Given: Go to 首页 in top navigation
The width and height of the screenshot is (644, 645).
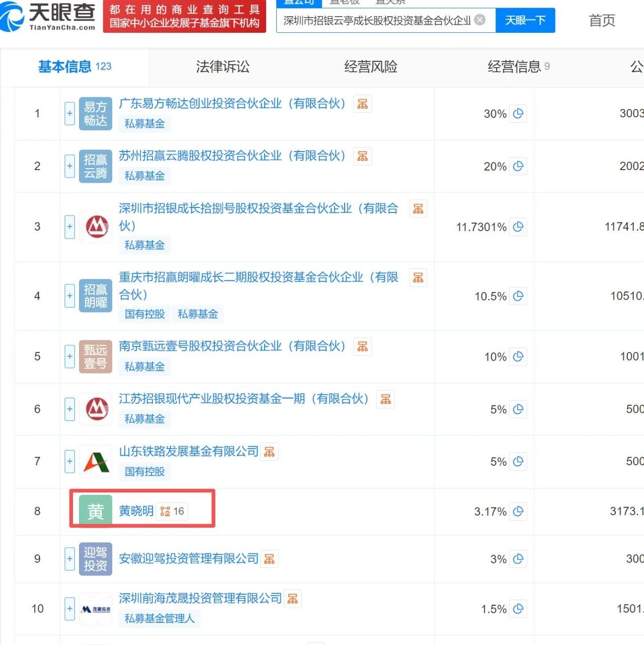Looking at the screenshot, I should coord(602,21).
